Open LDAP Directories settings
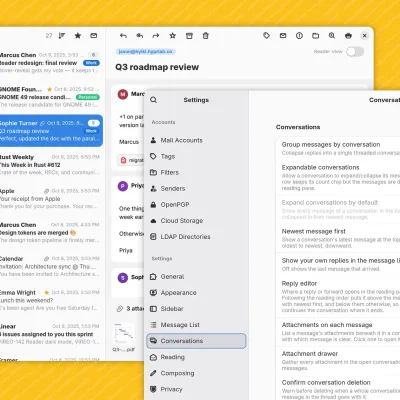Image resolution: width=400 pixels, height=400 pixels. [x=196, y=237]
